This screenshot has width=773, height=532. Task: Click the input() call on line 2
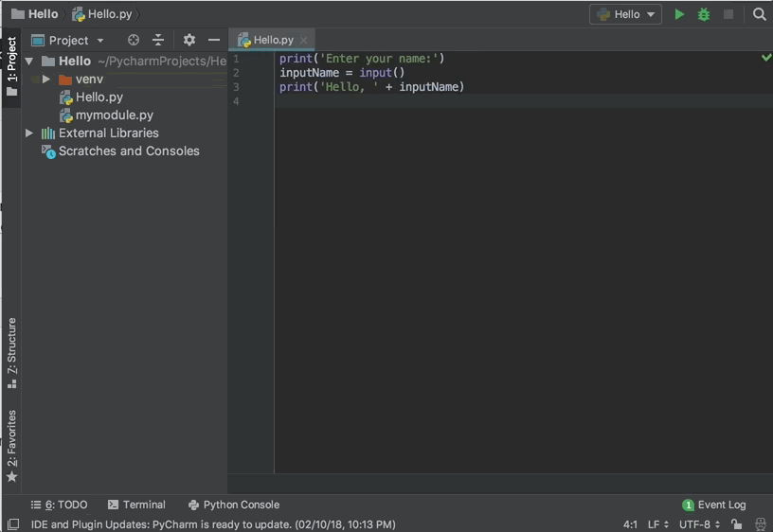[382, 73]
